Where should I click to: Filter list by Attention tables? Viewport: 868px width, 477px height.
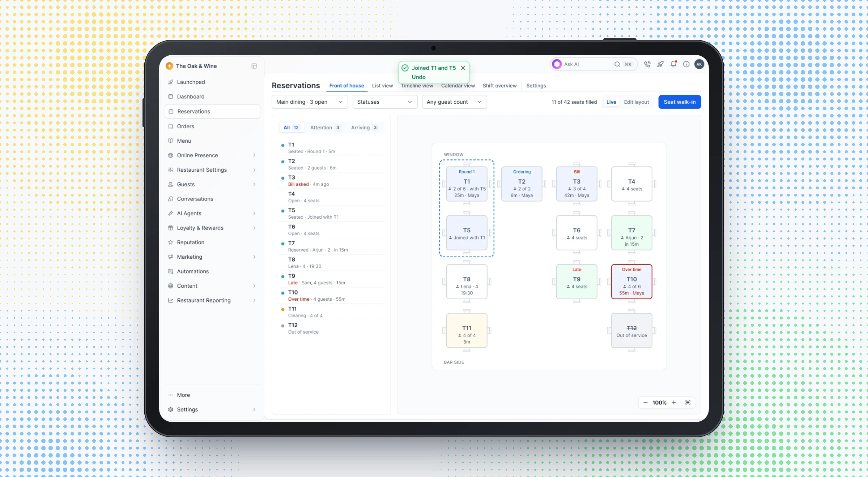[x=325, y=128]
